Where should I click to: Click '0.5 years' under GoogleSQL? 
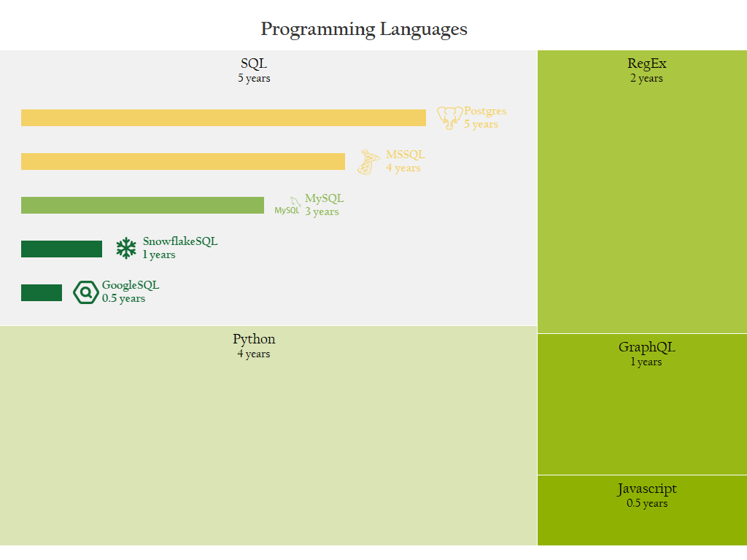point(123,298)
